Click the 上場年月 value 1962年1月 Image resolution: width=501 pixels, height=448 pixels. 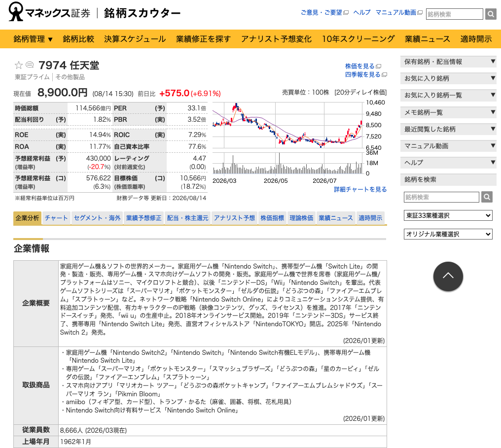point(75,442)
